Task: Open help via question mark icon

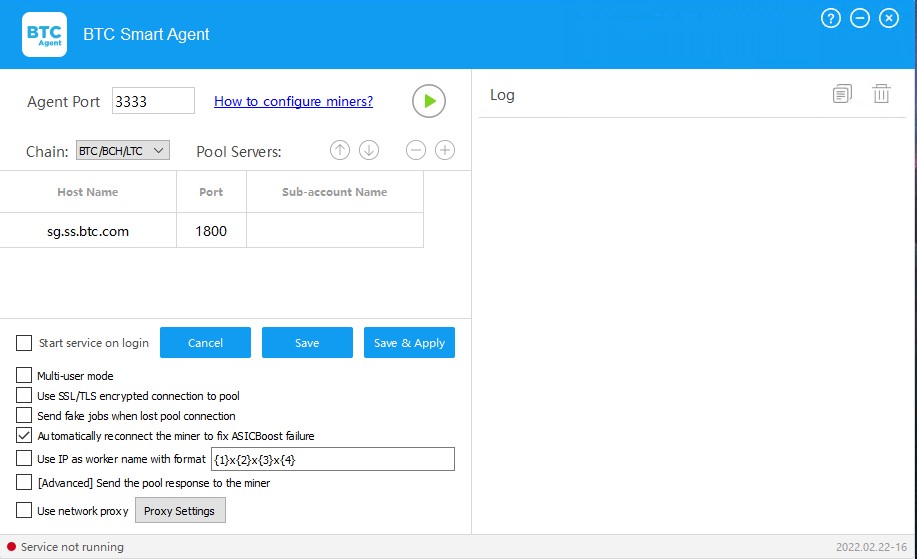Action: [830, 19]
